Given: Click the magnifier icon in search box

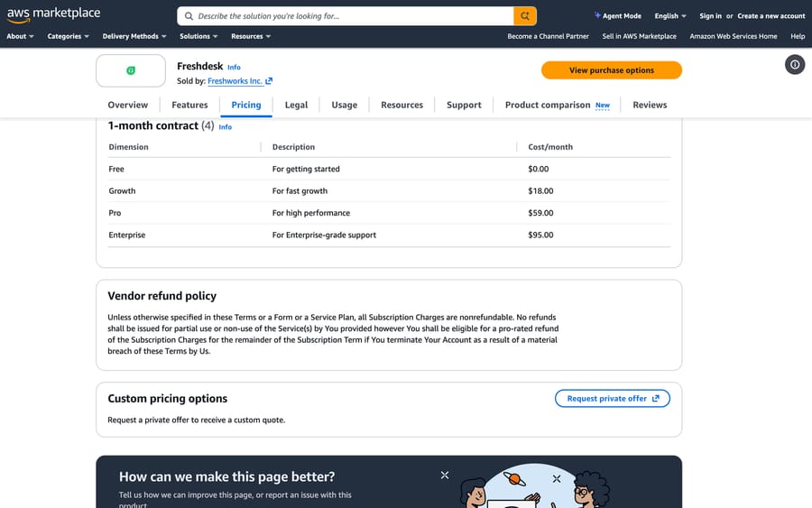Looking at the screenshot, I should click(x=189, y=16).
